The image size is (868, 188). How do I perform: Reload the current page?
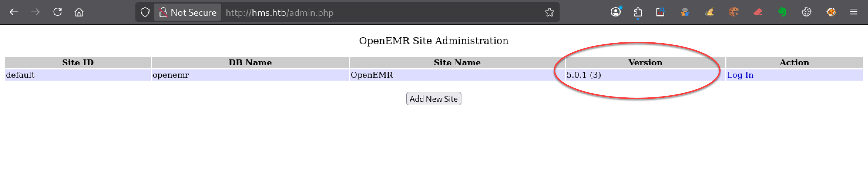pos(58,12)
